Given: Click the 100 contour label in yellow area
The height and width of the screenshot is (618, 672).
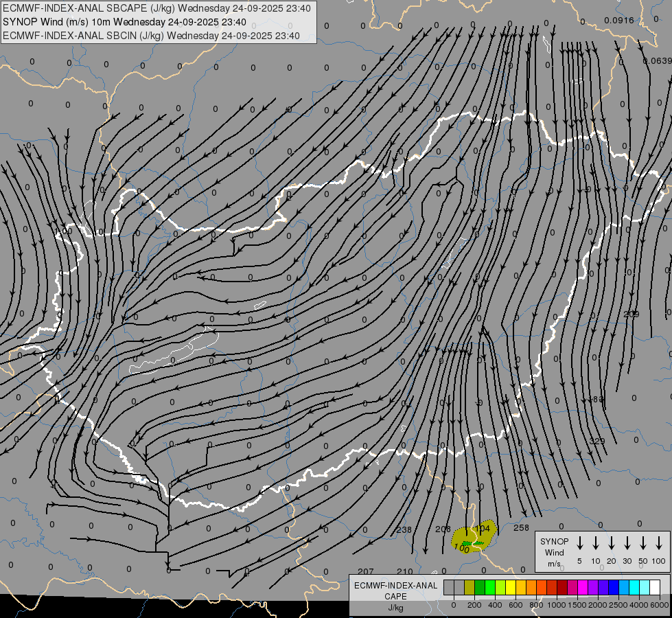Looking at the screenshot, I should point(461,548).
